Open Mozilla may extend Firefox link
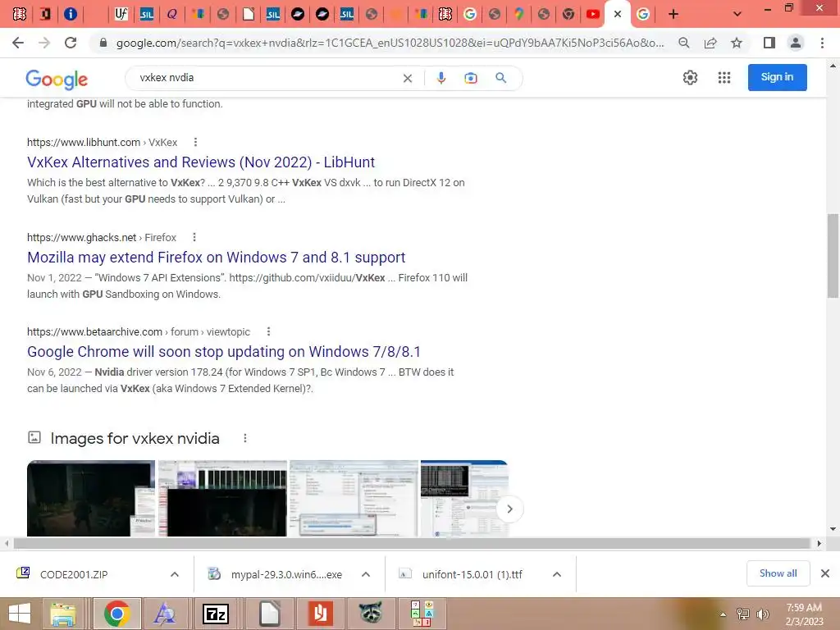This screenshot has height=630, width=840. coord(216,258)
